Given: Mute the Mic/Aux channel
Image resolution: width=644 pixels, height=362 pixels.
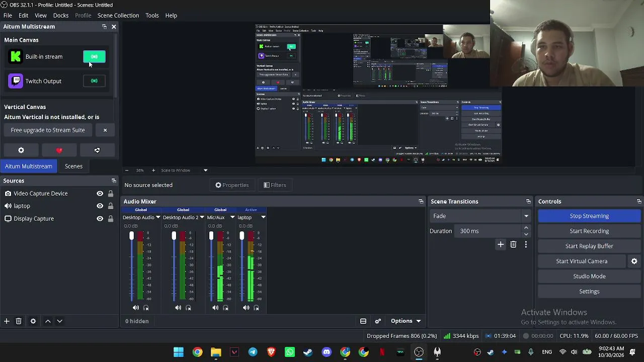Looking at the screenshot, I should [215, 308].
